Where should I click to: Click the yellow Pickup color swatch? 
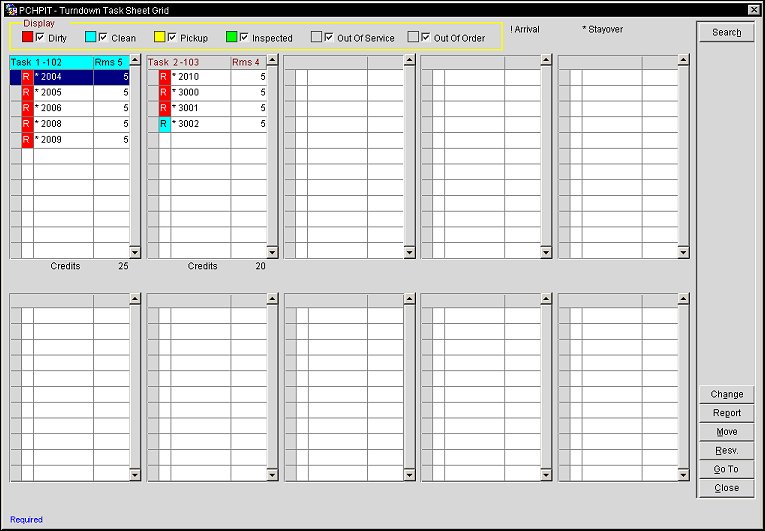click(159, 37)
